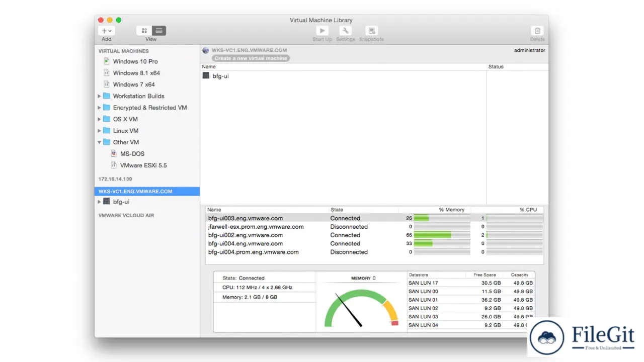
Task: Select Windows 7 x64 VM icon
Action: pyautogui.click(x=106, y=84)
